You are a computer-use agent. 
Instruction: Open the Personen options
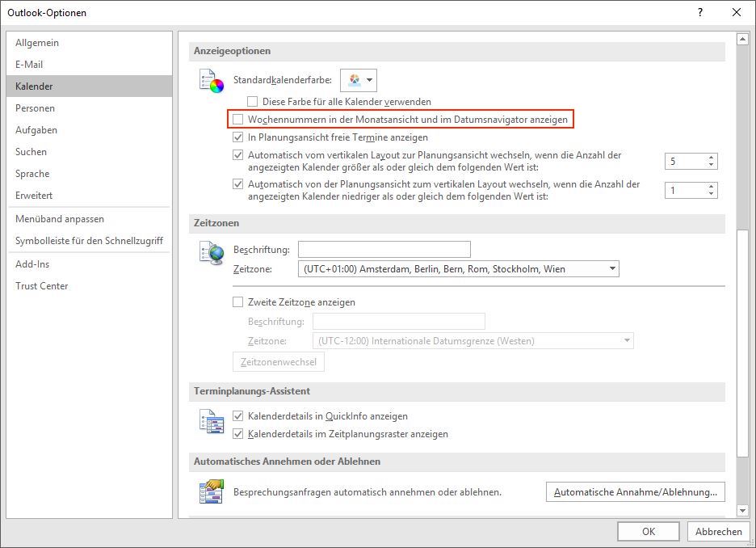89,108
